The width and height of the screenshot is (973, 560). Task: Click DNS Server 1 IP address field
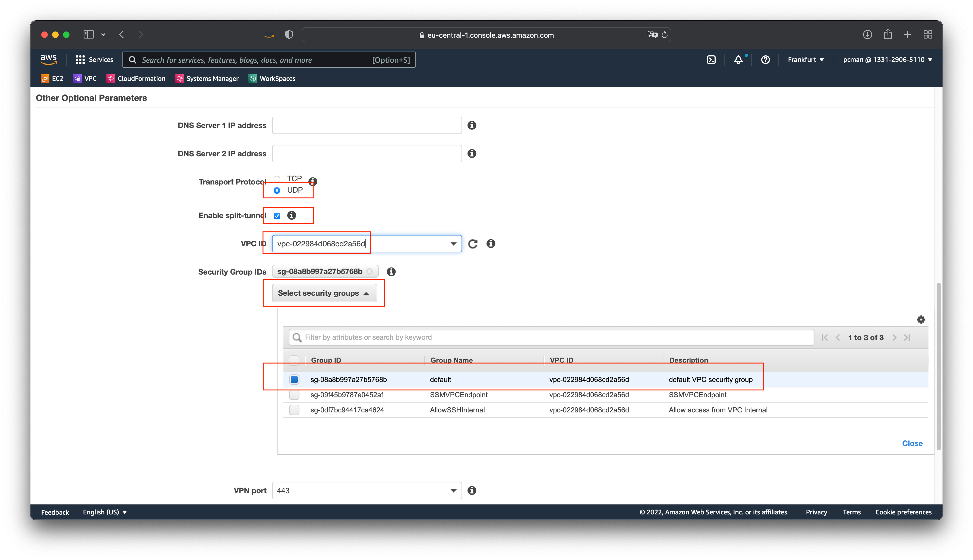[367, 125]
